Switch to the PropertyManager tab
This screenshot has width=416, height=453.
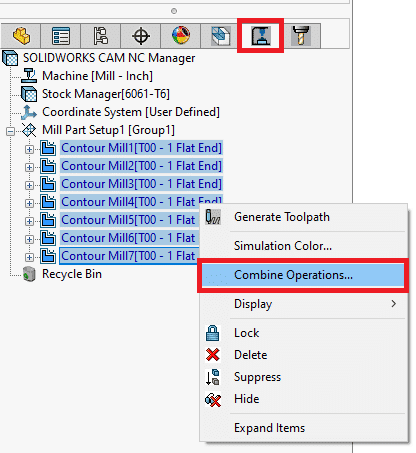[61, 36]
